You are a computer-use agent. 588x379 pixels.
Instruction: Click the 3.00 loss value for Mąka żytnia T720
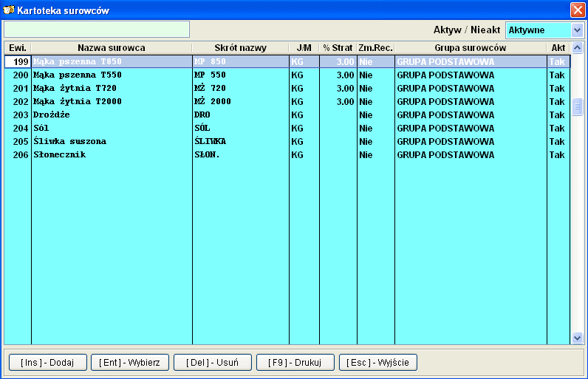point(346,89)
